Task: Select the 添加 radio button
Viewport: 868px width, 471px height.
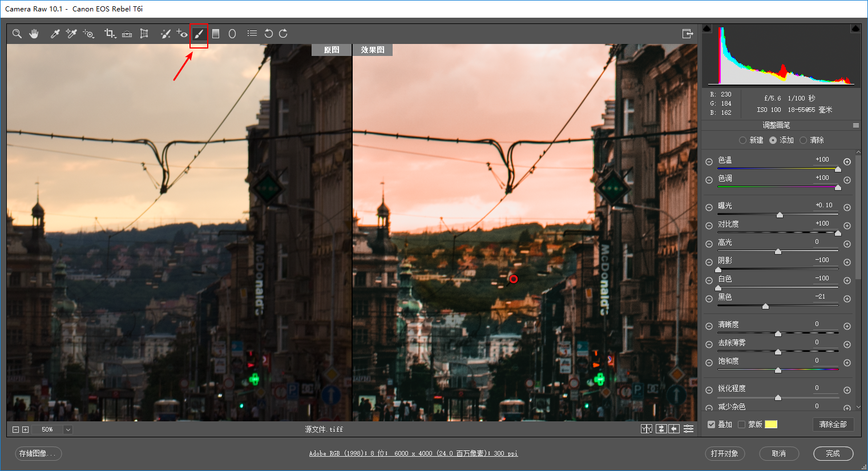Action: coord(773,140)
